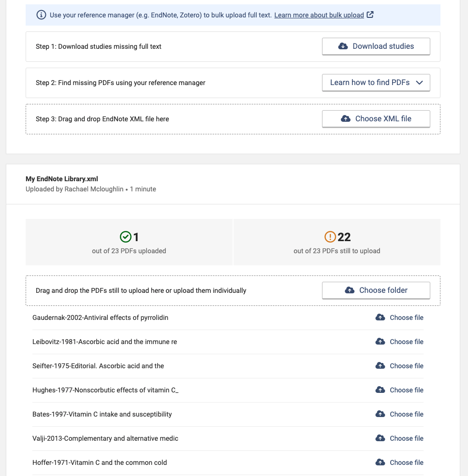Click upload cloud icon for Seifter-1975 editorial

tap(380, 366)
